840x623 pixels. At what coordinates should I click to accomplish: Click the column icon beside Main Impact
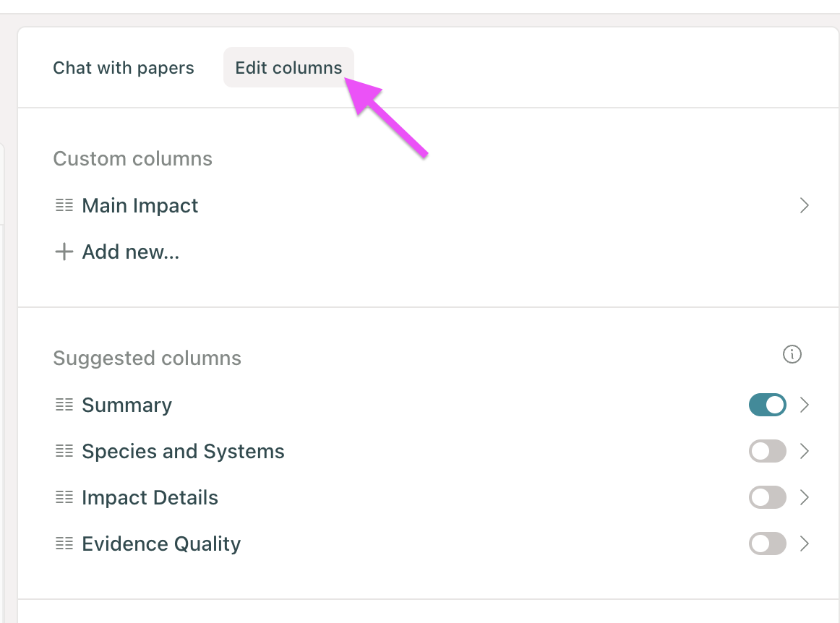[64, 206]
